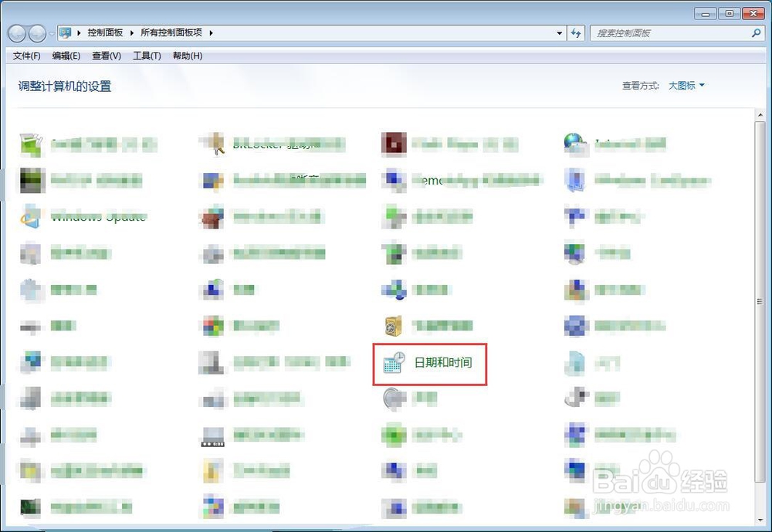Select the 控制面板 breadcrumb segment
Image resolution: width=772 pixels, height=532 pixels.
(105, 33)
